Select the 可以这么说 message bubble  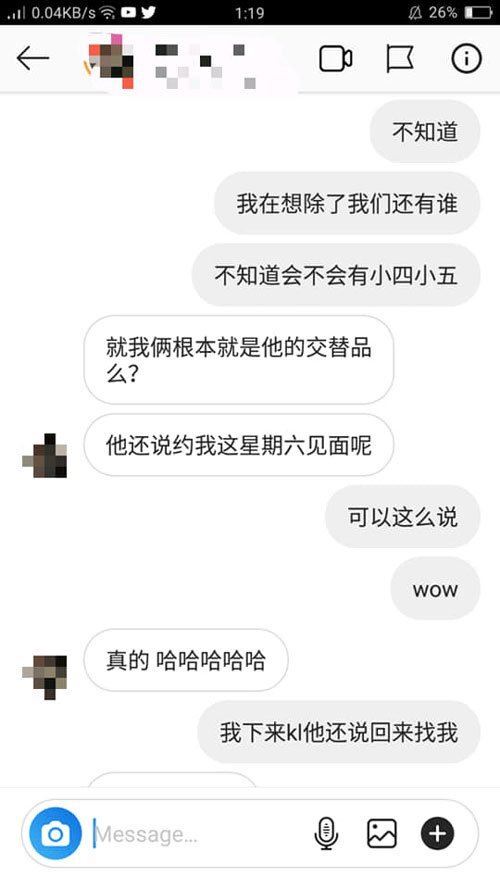402,517
